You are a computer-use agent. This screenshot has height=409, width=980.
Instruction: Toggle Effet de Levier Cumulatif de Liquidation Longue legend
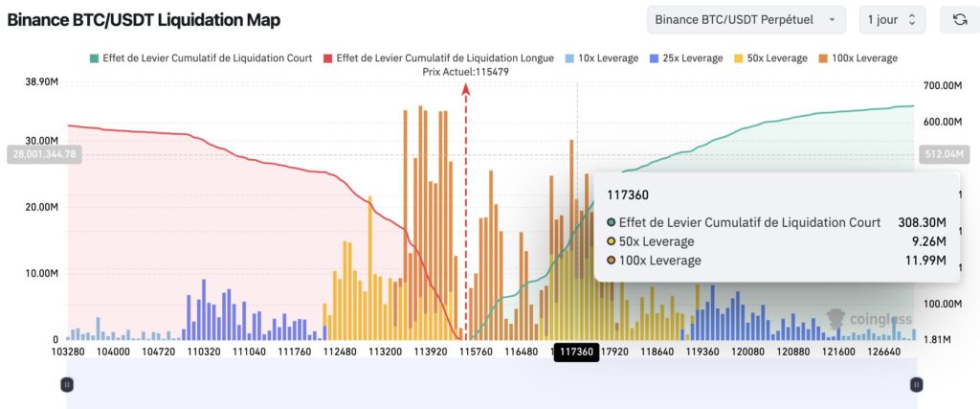click(x=438, y=58)
